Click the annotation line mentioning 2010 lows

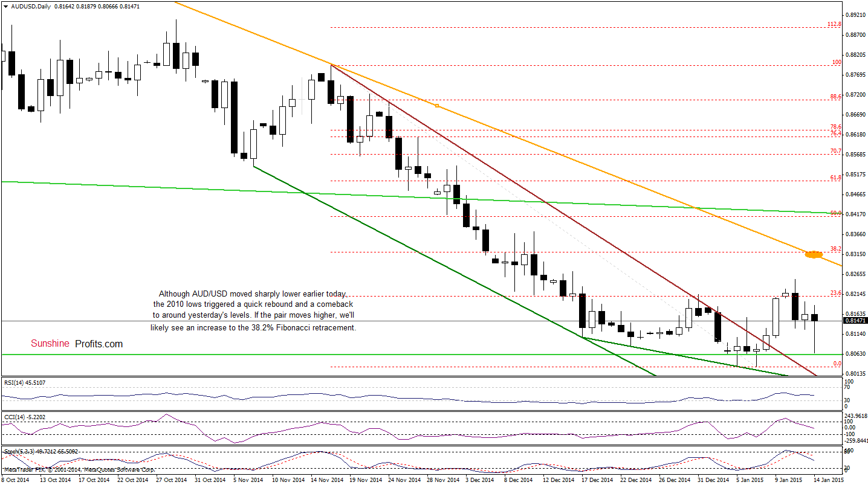pos(253,305)
